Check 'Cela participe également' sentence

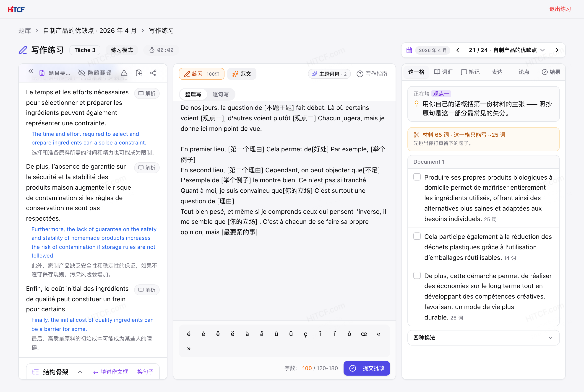pyautogui.click(x=417, y=236)
